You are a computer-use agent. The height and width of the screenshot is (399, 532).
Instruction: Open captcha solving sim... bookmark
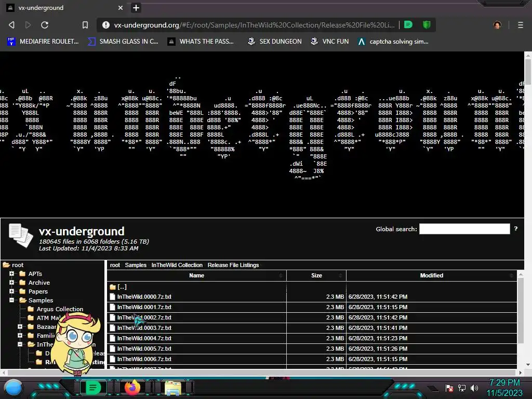pos(393,42)
